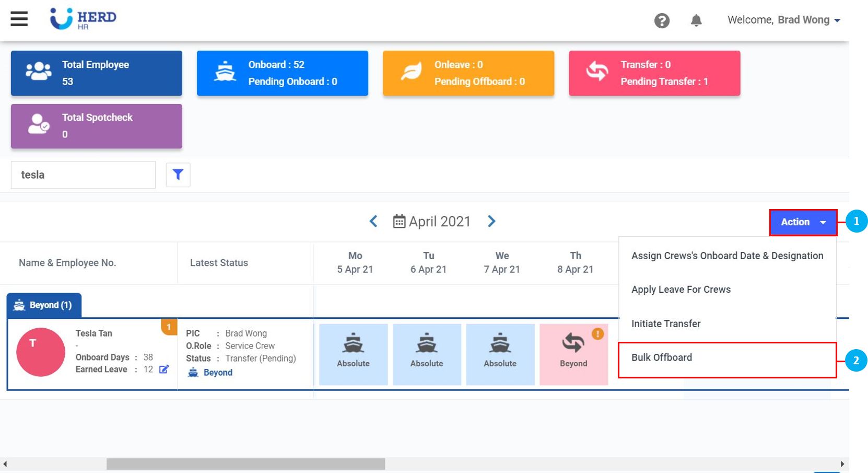Click the Monday Absolute ship cell
Image resolution: width=868 pixels, height=473 pixels.
pos(353,354)
